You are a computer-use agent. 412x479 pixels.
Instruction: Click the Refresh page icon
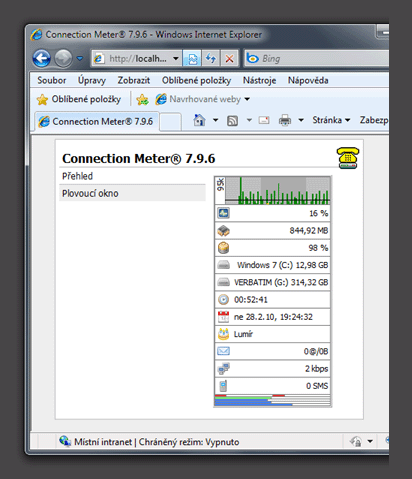[x=211, y=59]
